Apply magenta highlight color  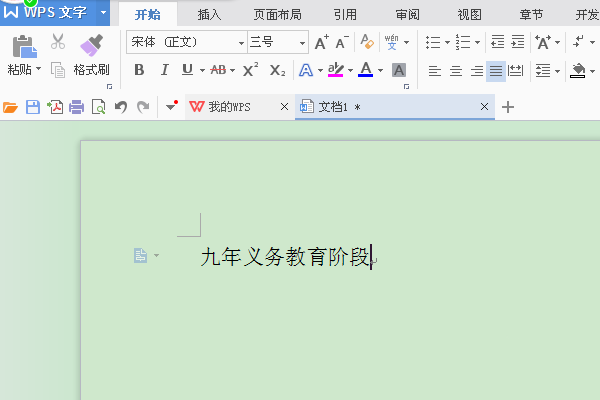pos(336,70)
